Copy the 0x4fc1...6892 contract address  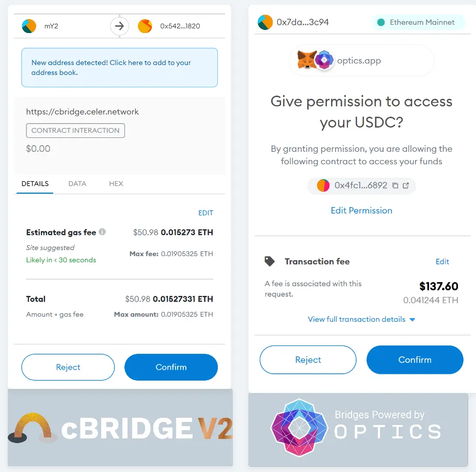point(395,185)
